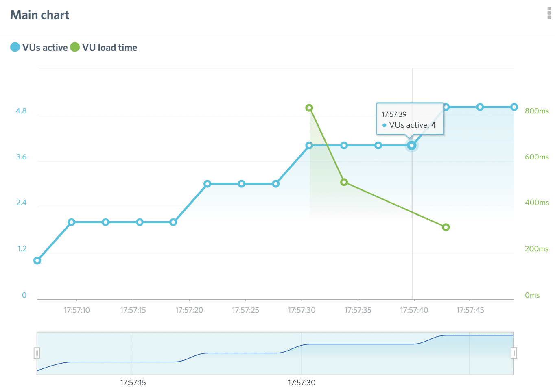Toggle the VUs active legend series
555x392 pixels.
[45, 48]
